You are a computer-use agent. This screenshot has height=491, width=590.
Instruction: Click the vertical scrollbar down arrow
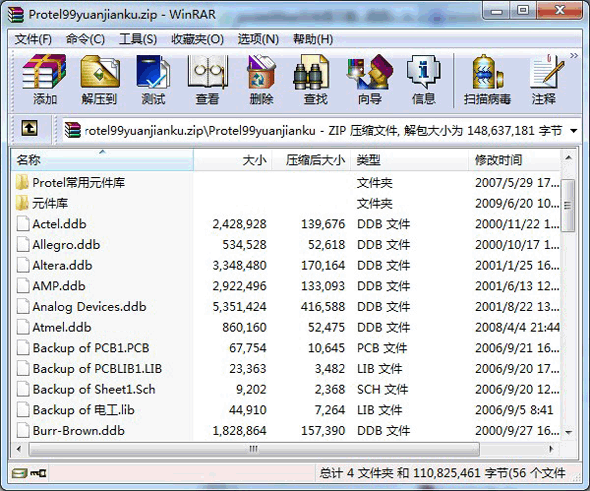(569, 433)
